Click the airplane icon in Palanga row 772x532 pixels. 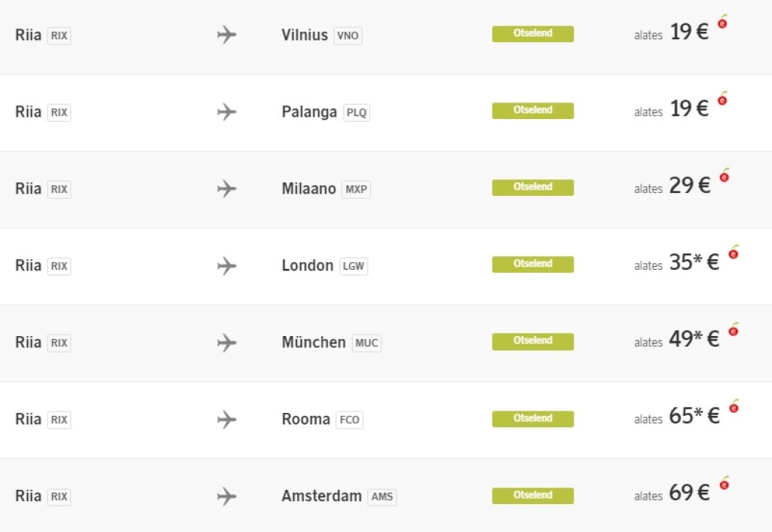pos(226,112)
